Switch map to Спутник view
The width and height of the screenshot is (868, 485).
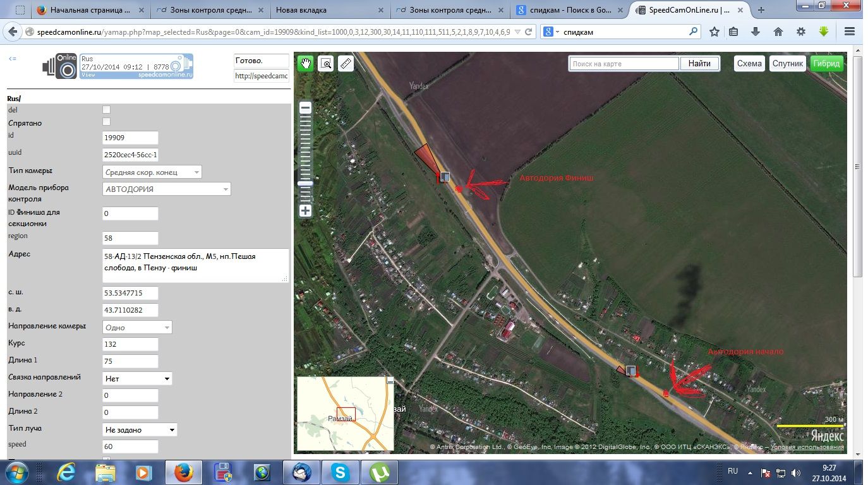coord(787,63)
